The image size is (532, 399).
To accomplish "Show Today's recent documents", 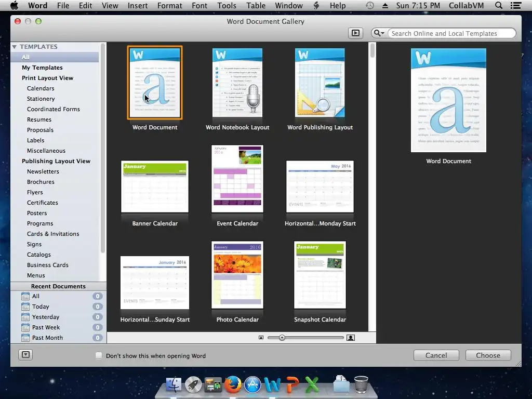I will pyautogui.click(x=58, y=307).
